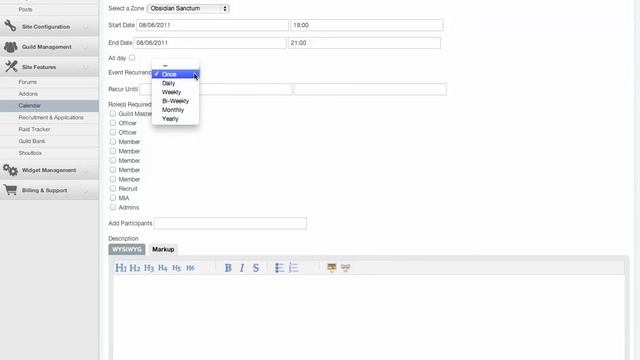Image resolution: width=640 pixels, height=360 pixels.
Task: Check the last Member role checkbox
Action: click(x=113, y=179)
